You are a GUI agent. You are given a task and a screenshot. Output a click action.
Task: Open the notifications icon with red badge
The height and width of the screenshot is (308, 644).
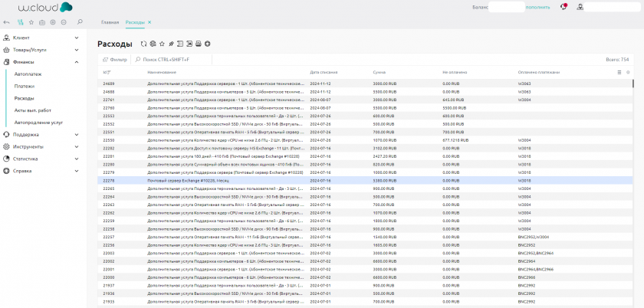point(564,7)
